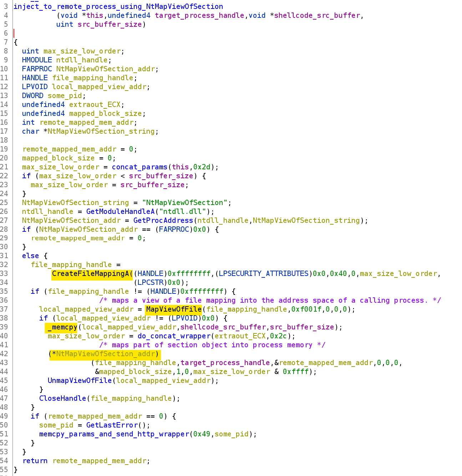Click the UnmapViewOfFile call
Viewport: 462px width, 476px height.
tap(80, 380)
